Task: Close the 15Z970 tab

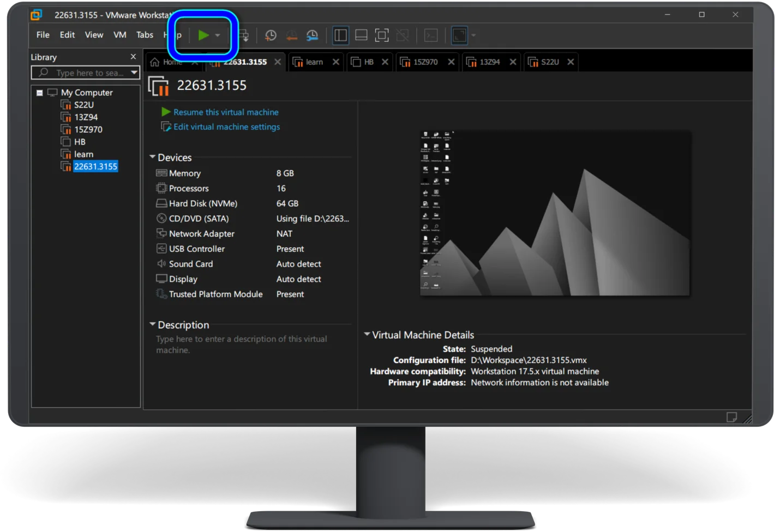Action: pos(451,62)
